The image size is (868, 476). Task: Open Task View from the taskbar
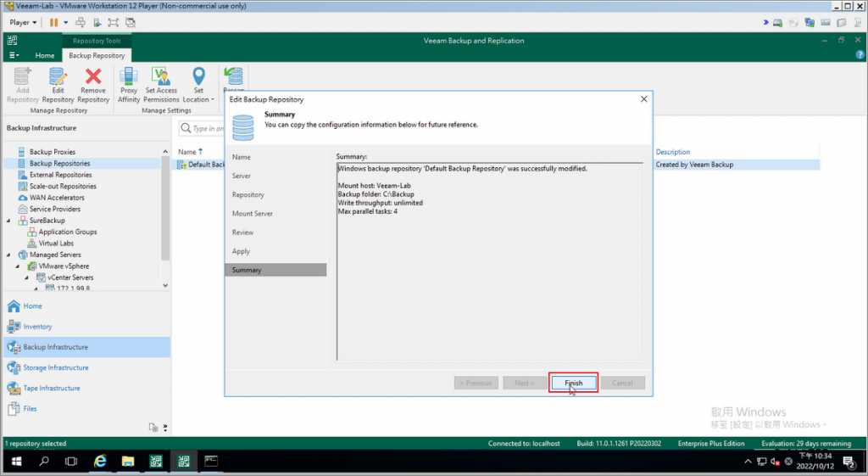pyautogui.click(x=71, y=461)
